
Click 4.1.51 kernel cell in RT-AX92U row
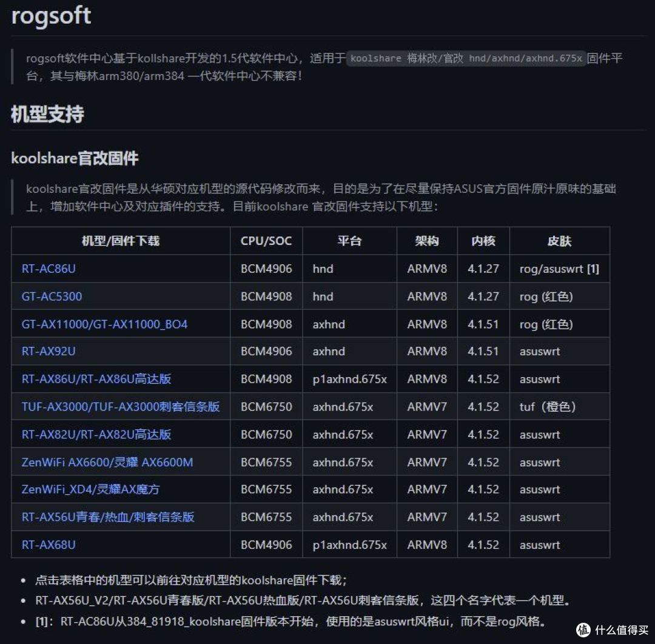[x=483, y=351]
